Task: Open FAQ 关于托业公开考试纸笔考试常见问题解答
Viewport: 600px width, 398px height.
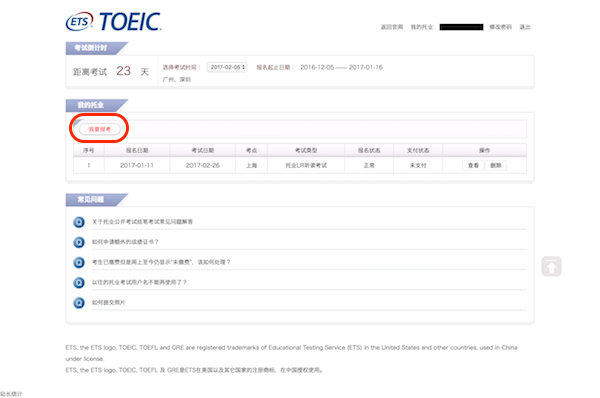Action: pyautogui.click(x=142, y=222)
